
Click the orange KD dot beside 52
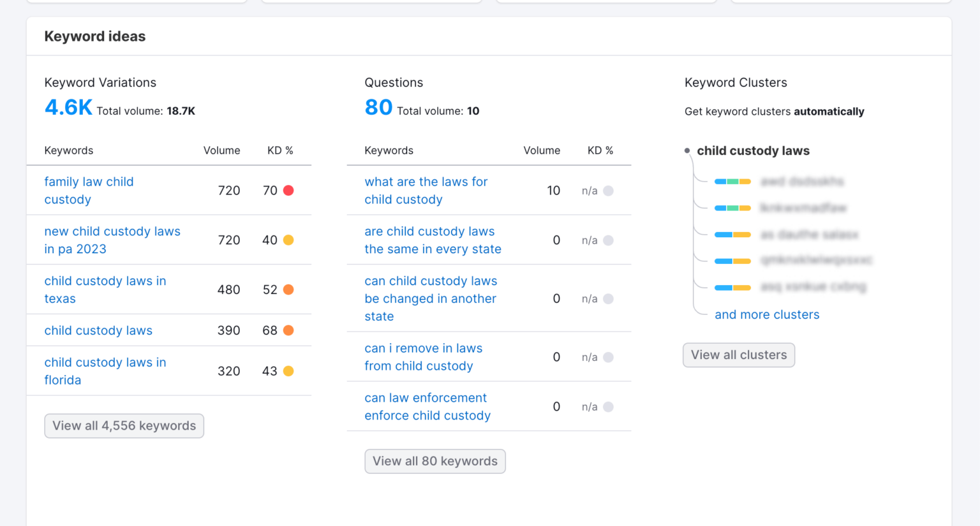point(288,290)
